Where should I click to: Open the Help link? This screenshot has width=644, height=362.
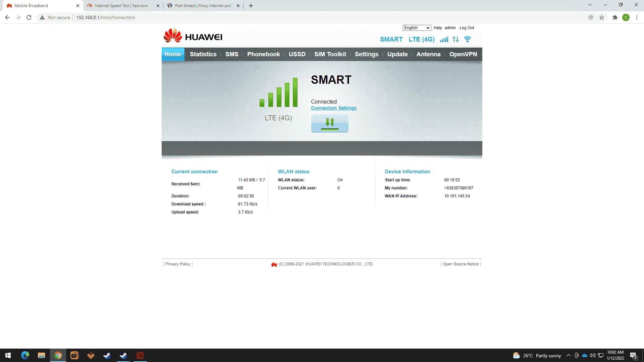438,28
